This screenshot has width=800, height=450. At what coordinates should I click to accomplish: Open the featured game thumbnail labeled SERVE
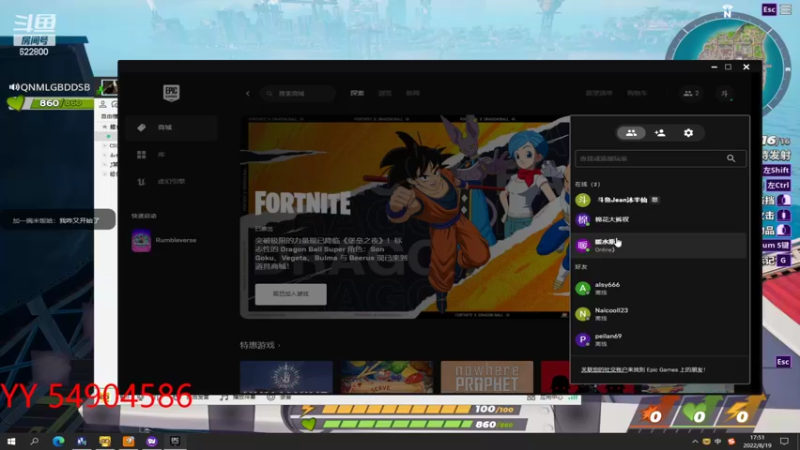[387, 377]
